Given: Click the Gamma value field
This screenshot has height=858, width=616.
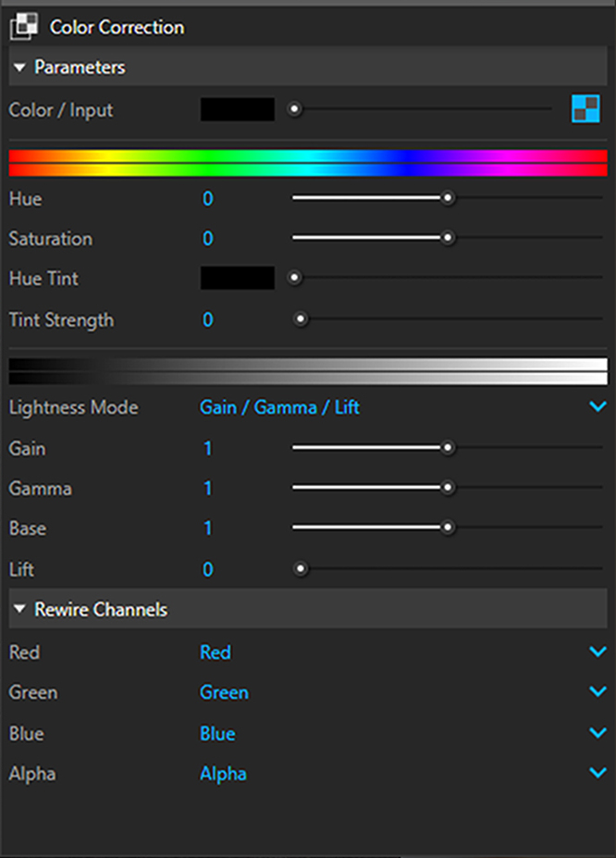Looking at the screenshot, I should tap(208, 489).
